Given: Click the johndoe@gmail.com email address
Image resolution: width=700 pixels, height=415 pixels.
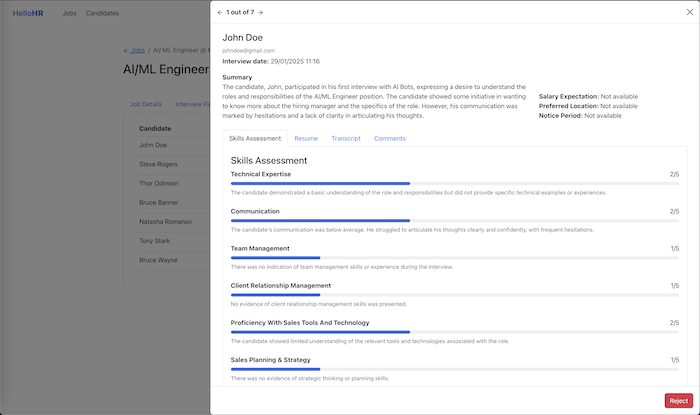Looking at the screenshot, I should (x=249, y=51).
